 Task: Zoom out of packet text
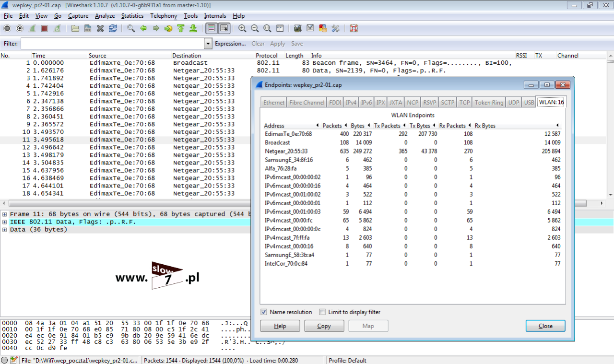(255, 28)
